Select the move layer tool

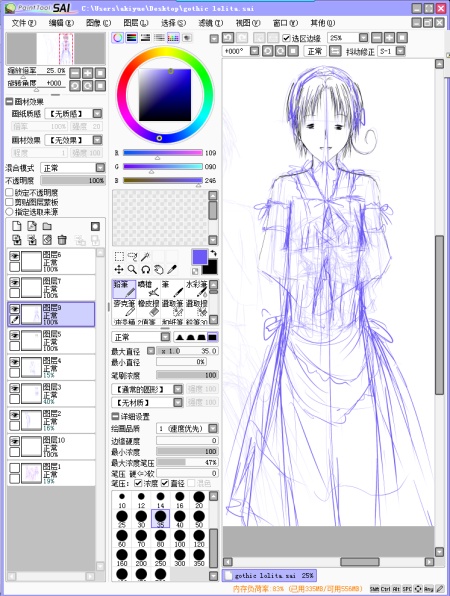point(119,269)
